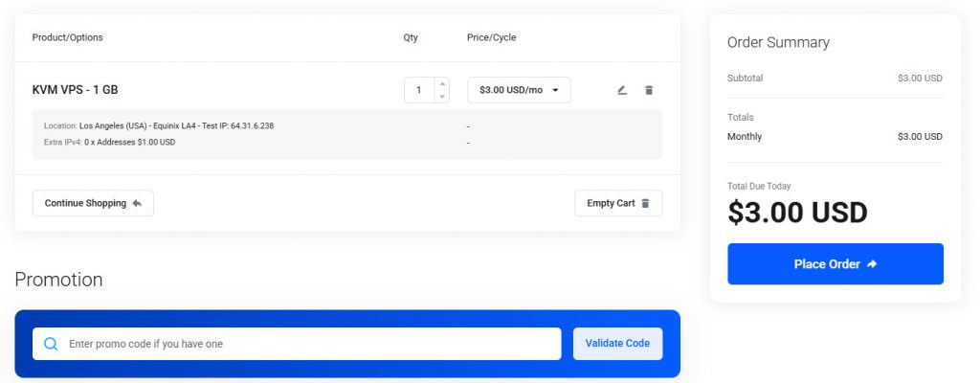Image resolution: width=980 pixels, height=383 pixels.
Task: Click the arrow icon on Place Order
Action: (872, 264)
